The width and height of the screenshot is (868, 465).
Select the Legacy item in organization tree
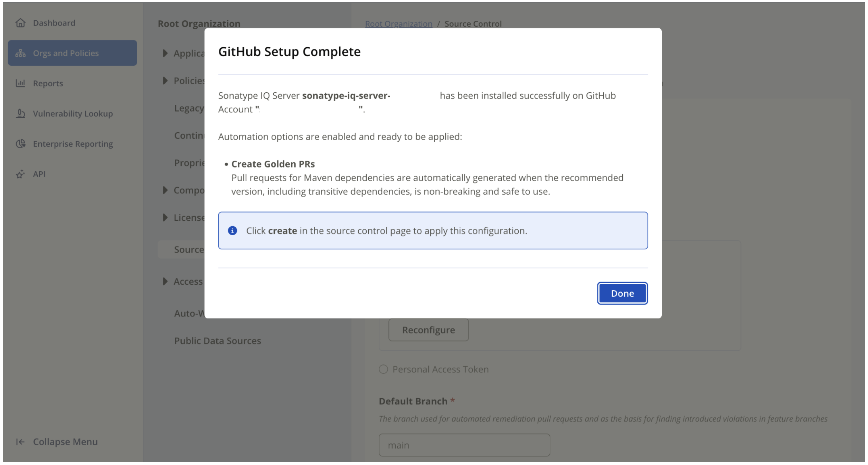[189, 108]
